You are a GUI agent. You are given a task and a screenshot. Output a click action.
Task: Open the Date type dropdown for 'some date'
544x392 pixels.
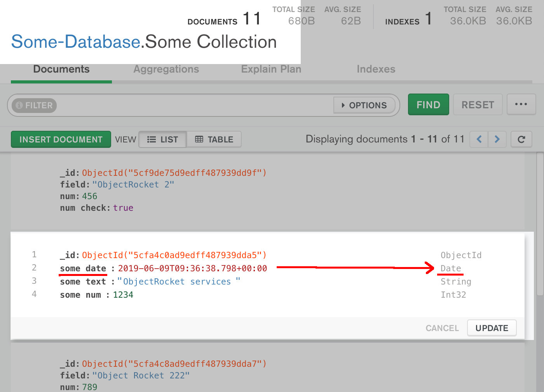coord(450,268)
